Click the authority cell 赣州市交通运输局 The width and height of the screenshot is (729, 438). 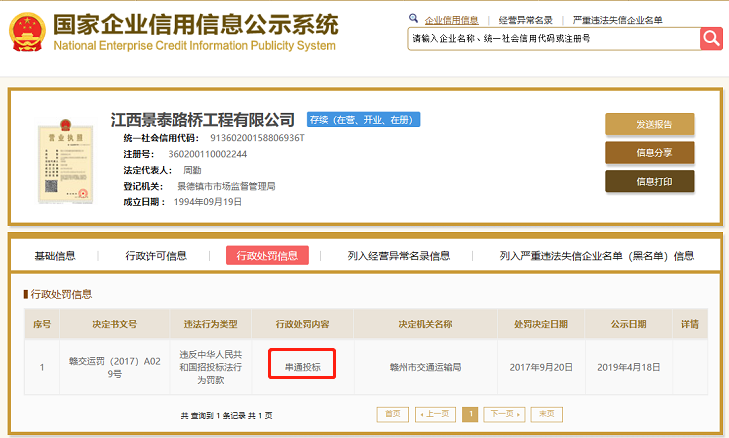click(425, 367)
